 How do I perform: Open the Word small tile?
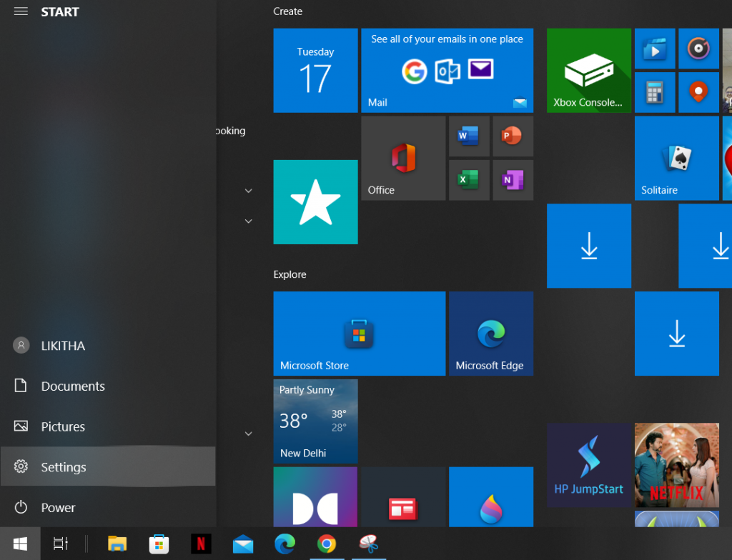(468, 136)
